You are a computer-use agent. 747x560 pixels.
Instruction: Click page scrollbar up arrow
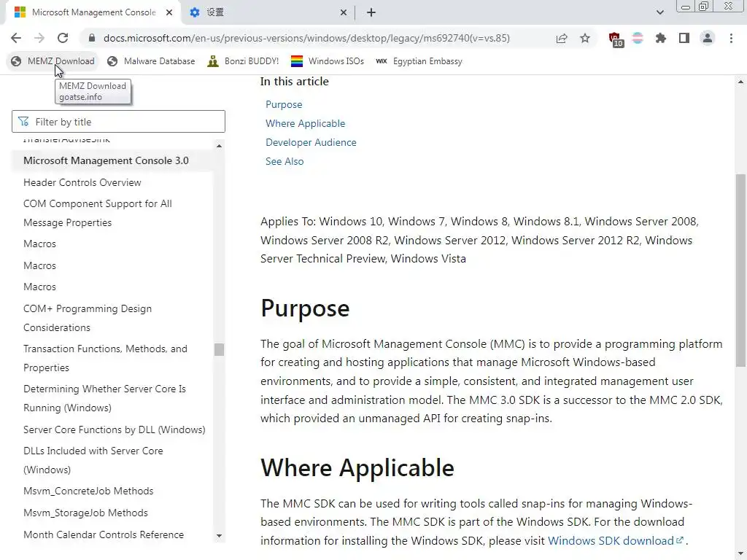click(740, 82)
